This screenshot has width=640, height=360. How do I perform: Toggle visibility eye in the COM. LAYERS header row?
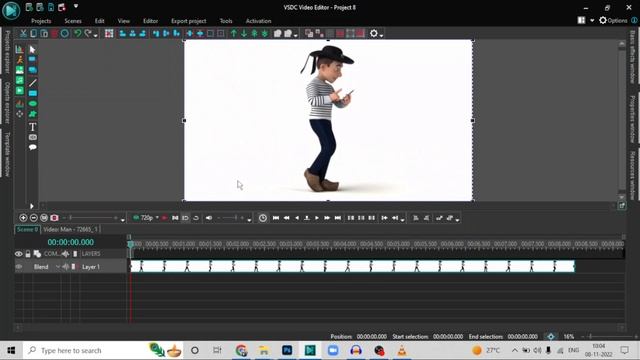pos(19,254)
